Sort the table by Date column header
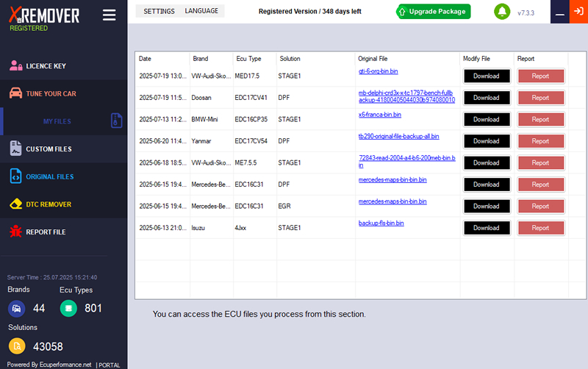 [x=145, y=59]
